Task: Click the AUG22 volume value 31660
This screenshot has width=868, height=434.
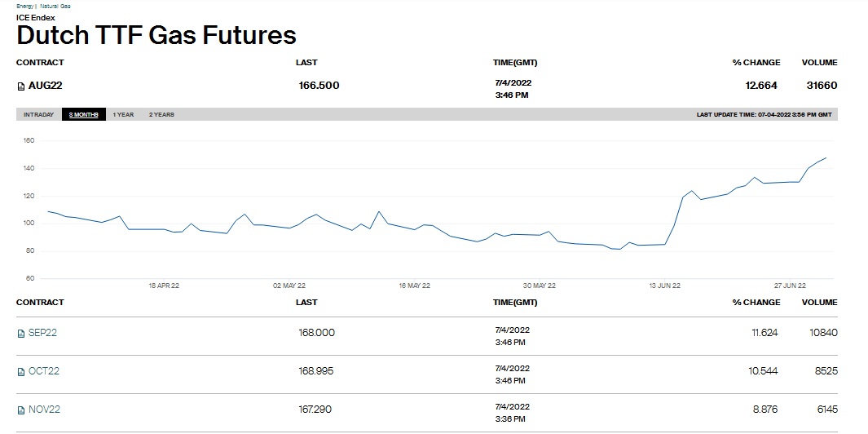Action: tap(822, 86)
